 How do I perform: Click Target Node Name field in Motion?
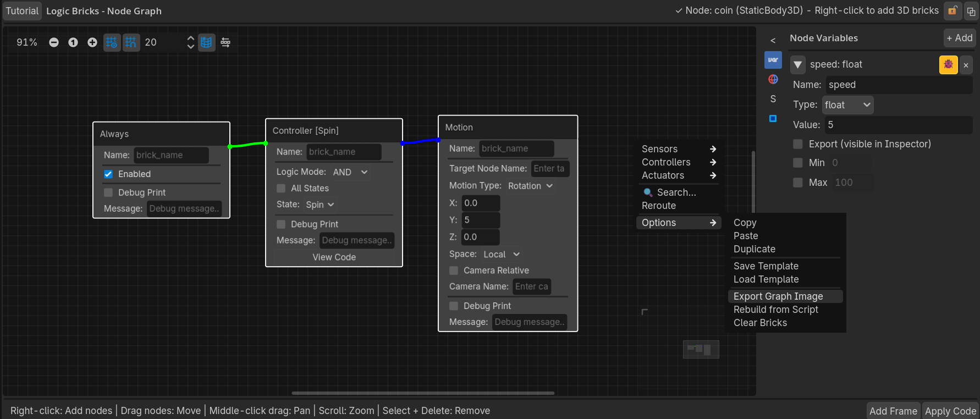550,169
